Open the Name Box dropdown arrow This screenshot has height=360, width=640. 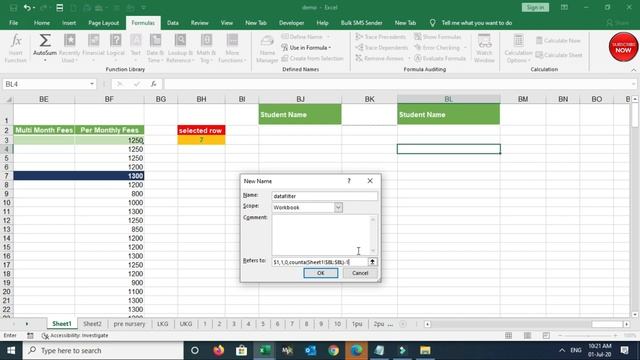[92, 84]
